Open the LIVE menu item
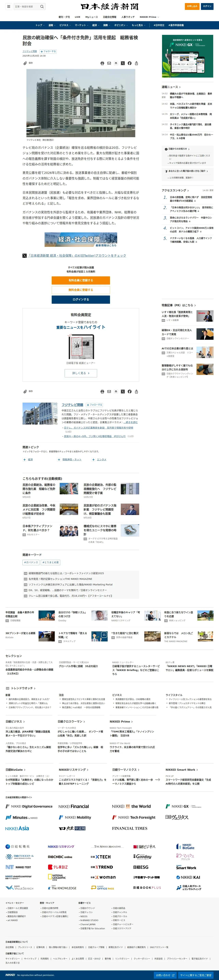Screen dimensions: 219x980 (x=77, y=17)
